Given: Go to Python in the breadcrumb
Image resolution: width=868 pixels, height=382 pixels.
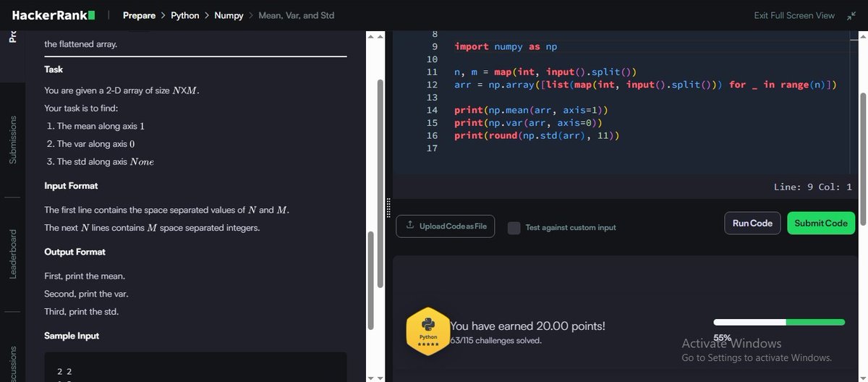Looking at the screenshot, I should (185, 15).
